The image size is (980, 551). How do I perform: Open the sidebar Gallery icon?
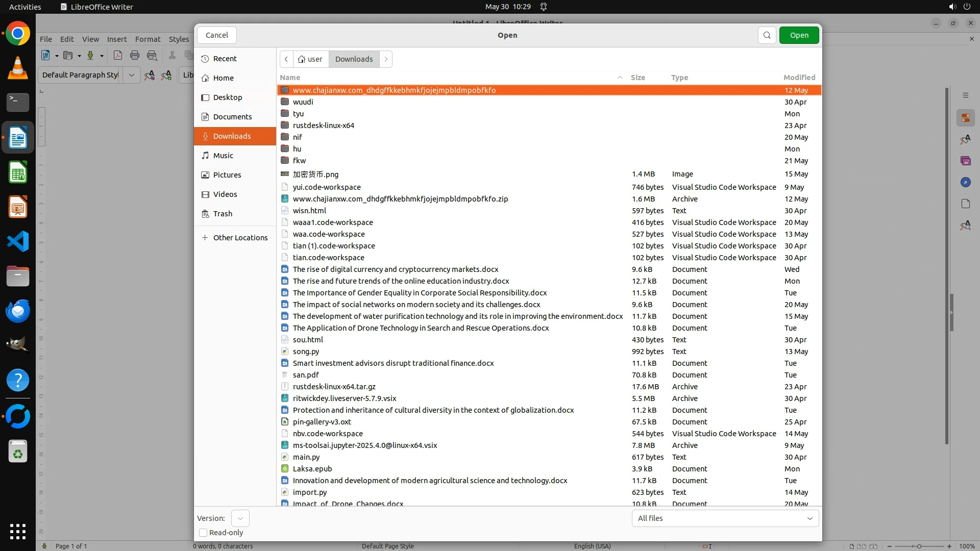tap(965, 161)
